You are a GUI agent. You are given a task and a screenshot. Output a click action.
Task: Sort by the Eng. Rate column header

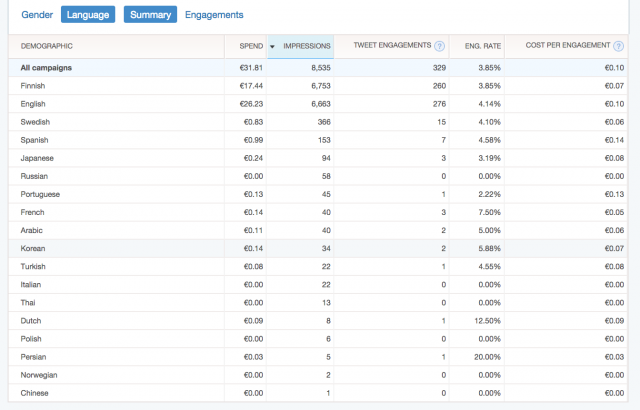click(480, 46)
